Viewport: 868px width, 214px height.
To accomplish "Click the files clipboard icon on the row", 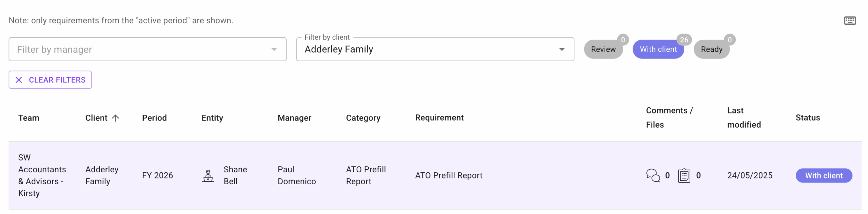I will pos(684,175).
